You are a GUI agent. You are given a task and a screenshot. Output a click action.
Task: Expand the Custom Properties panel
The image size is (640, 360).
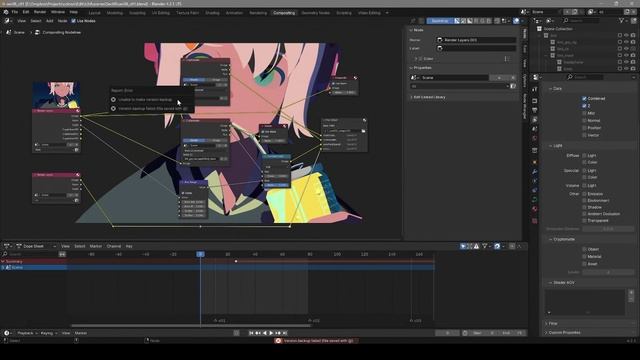[x=562, y=332]
